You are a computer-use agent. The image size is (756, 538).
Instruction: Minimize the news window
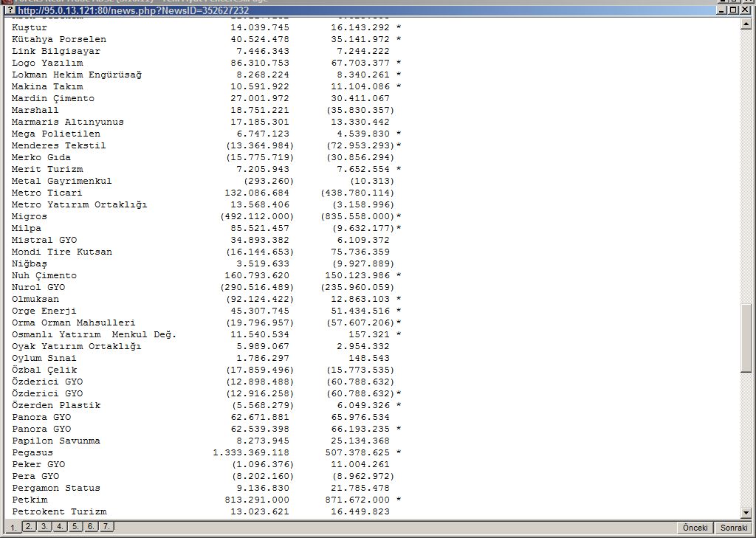click(x=722, y=10)
